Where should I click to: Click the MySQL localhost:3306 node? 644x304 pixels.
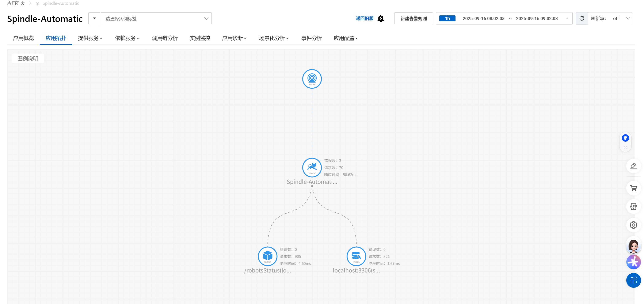356,256
